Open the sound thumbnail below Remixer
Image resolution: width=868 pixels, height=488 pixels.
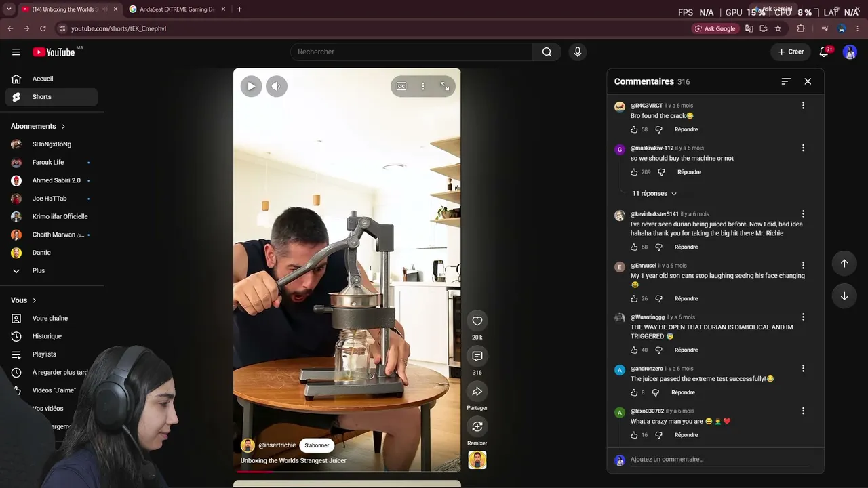click(x=477, y=460)
